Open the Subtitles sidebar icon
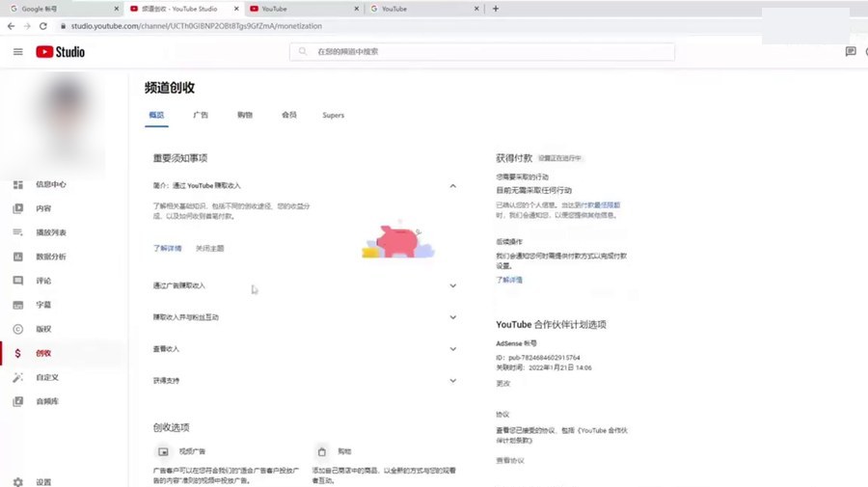This screenshot has height=487, width=868. pos(17,305)
